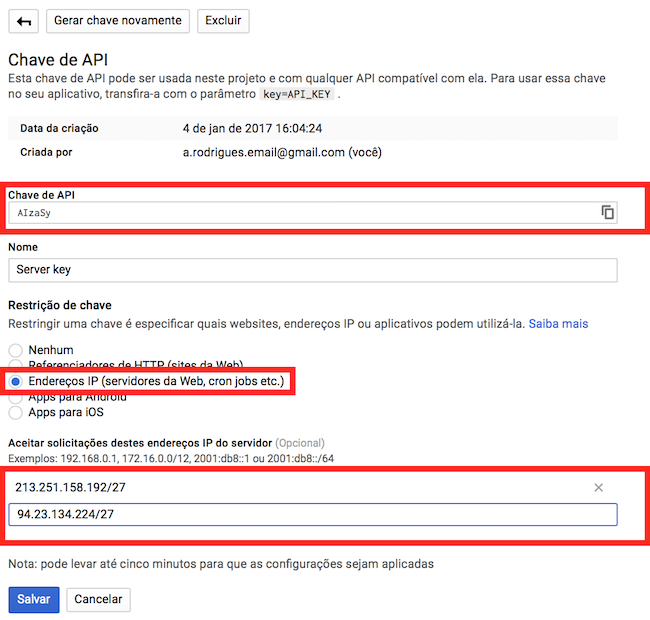Open the Saiba mais link
Viewport: 650px width, 620px height.
click(x=557, y=324)
